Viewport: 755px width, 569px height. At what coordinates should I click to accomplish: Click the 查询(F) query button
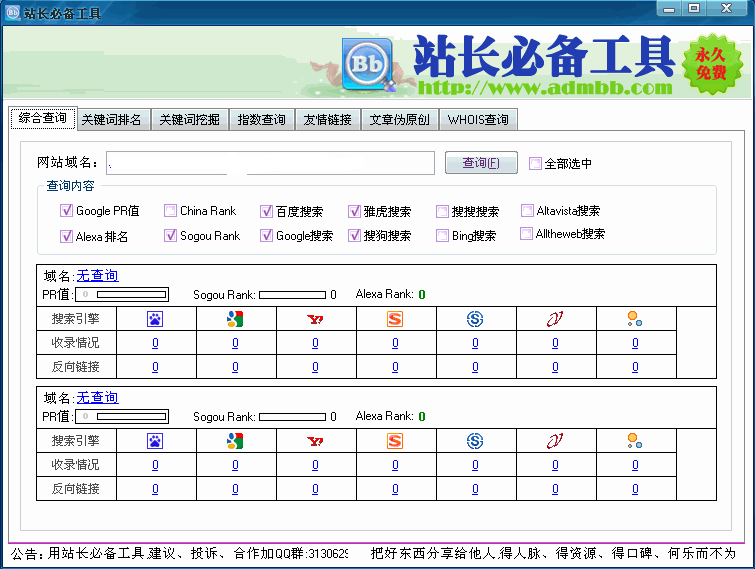481,163
